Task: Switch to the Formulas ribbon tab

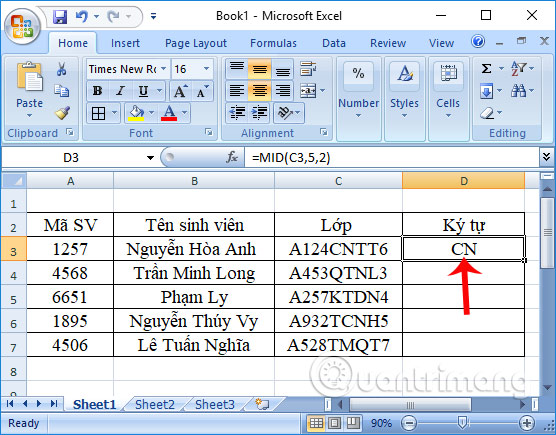Action: tap(273, 43)
